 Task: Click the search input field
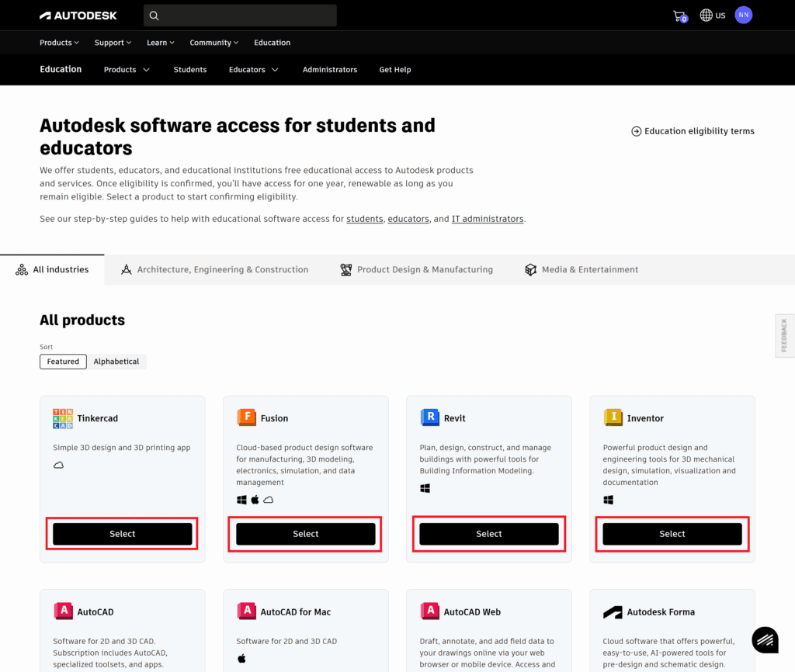pos(240,16)
